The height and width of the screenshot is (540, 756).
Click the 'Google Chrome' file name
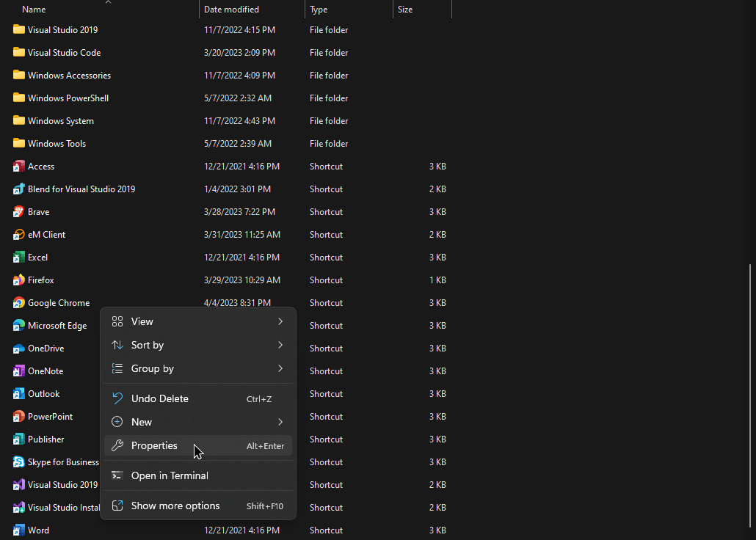59,303
